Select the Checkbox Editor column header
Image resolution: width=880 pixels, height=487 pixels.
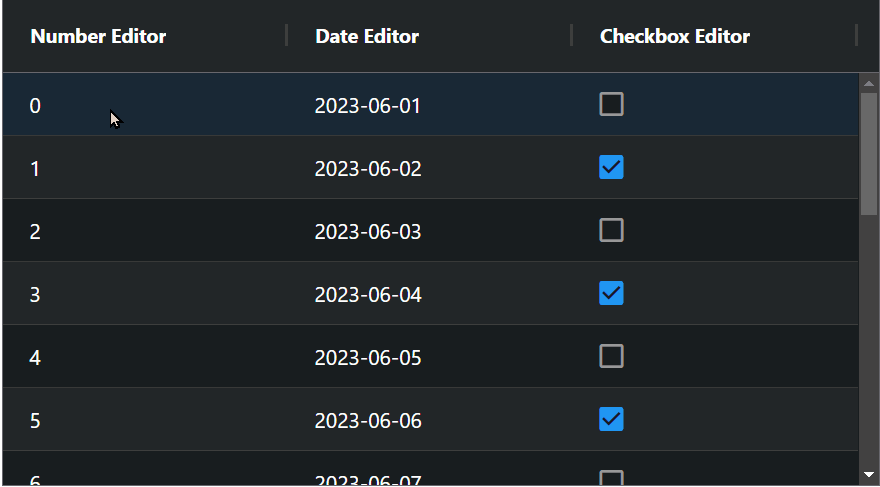click(674, 37)
